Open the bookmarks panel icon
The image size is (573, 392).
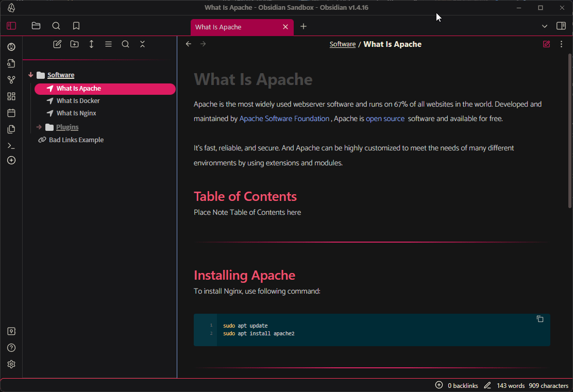click(x=76, y=26)
